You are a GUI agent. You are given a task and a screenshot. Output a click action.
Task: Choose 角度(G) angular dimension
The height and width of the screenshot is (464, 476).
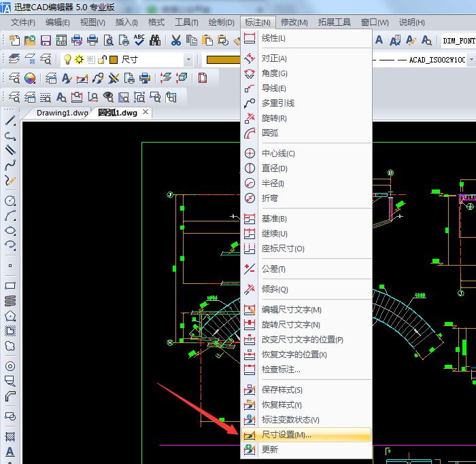pyautogui.click(x=306, y=73)
